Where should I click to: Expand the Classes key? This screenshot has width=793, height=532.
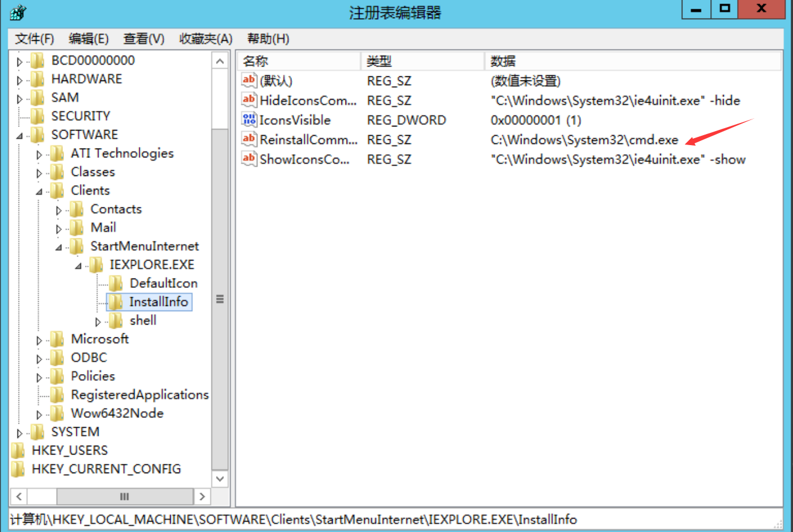(39, 174)
